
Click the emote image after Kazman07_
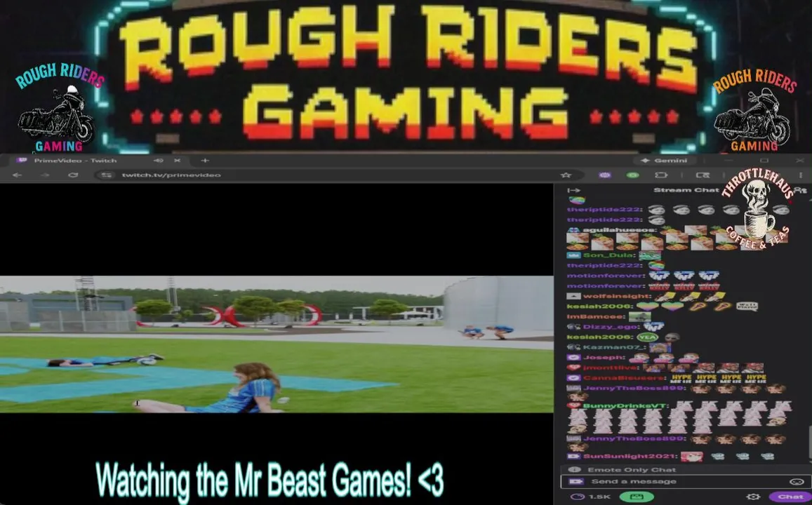click(x=660, y=347)
